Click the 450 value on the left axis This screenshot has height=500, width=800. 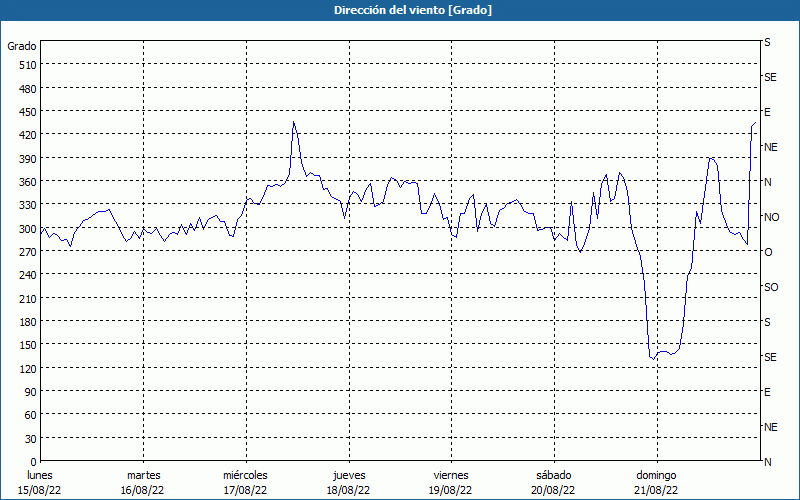point(28,112)
